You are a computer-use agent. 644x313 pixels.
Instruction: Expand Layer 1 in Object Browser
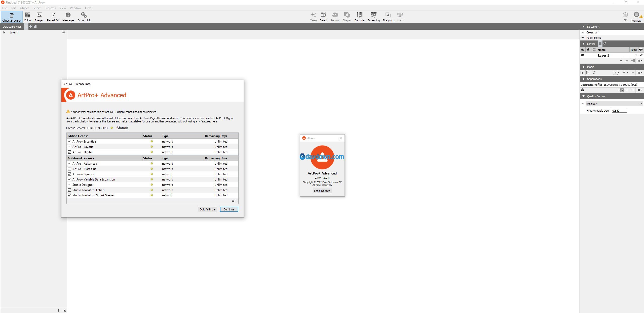(x=4, y=32)
